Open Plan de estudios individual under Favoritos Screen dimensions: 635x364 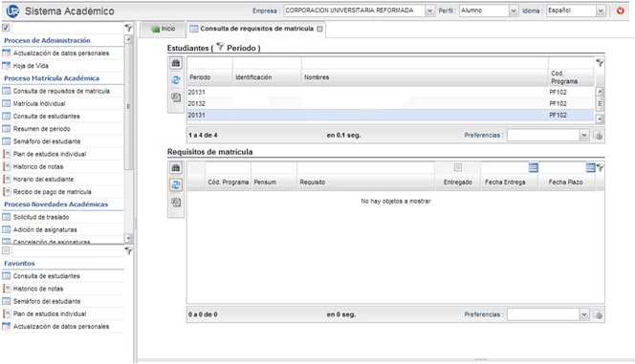[x=50, y=314]
